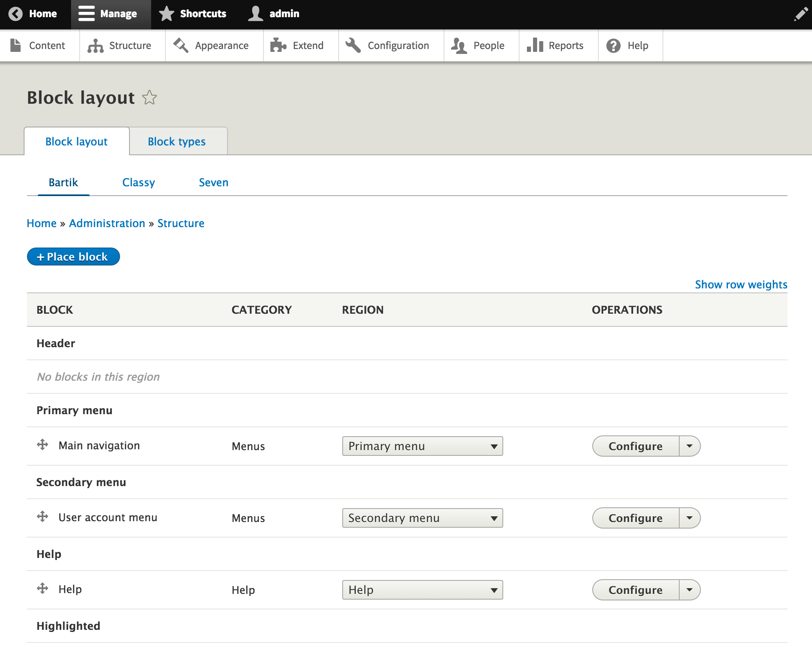The image size is (812, 647).
Task: Click the Show row weights link
Action: pyautogui.click(x=741, y=284)
